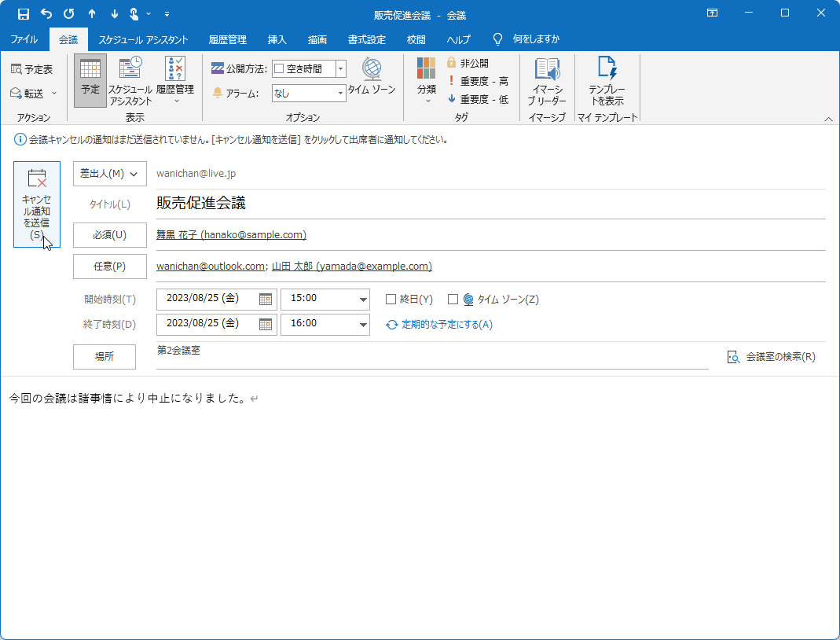Toggle touch/mouse mode icon
The width and height of the screenshot is (840, 640).
[134, 14]
